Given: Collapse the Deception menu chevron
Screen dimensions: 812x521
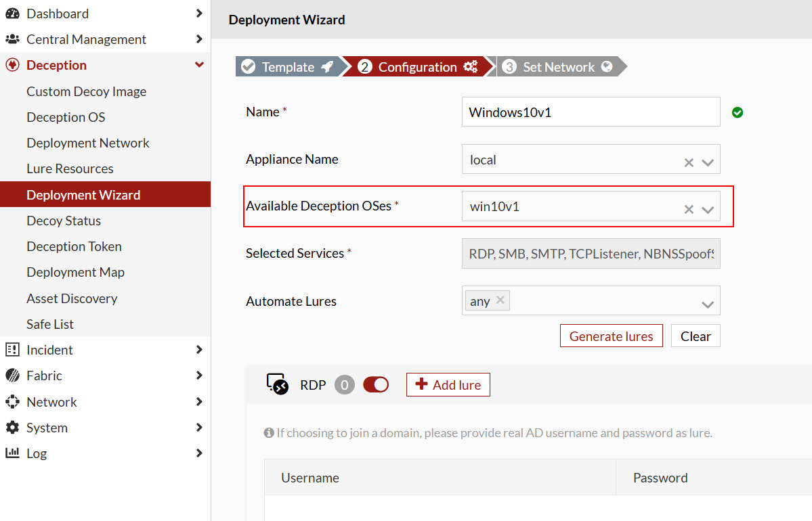Looking at the screenshot, I should coord(199,65).
